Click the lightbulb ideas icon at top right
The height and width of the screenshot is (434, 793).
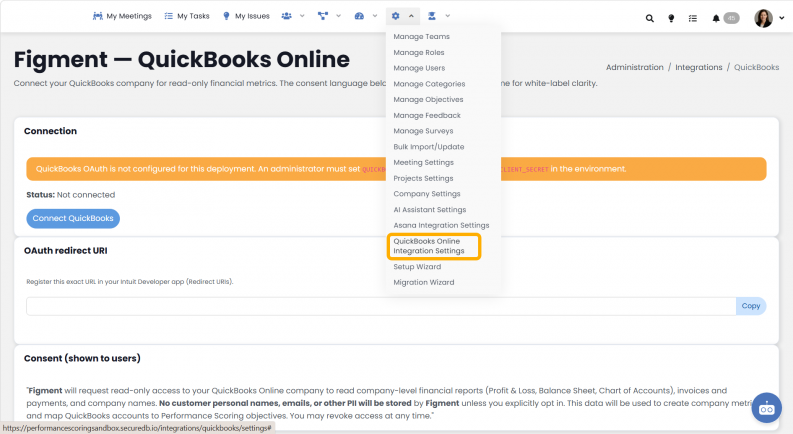[671, 19]
